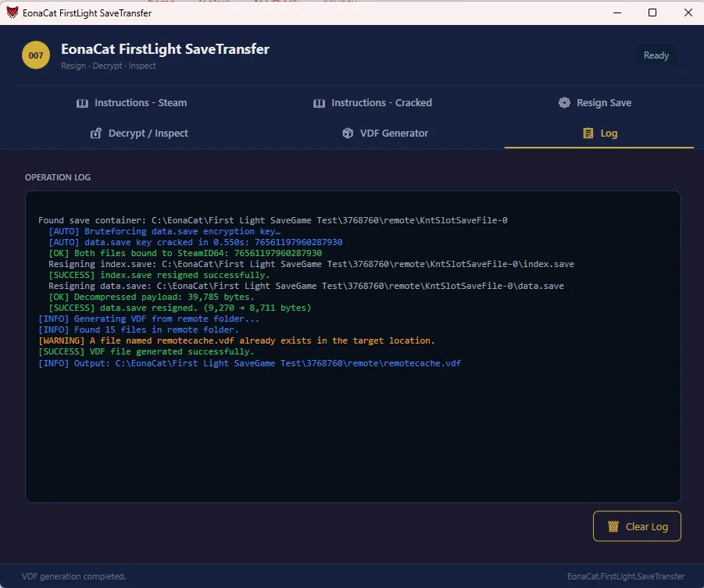Click the book icon beside Instructions - Cracked
The width and height of the screenshot is (704, 588).
pos(320,103)
